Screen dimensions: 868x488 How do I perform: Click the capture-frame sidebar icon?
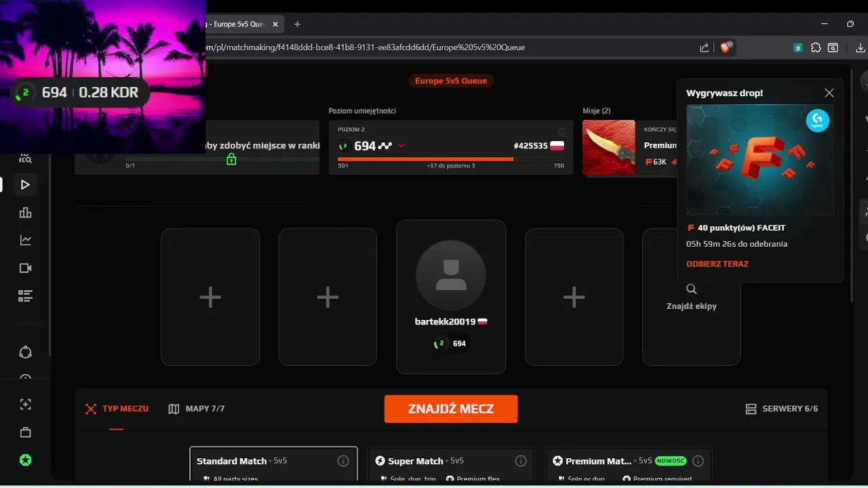[x=26, y=404]
